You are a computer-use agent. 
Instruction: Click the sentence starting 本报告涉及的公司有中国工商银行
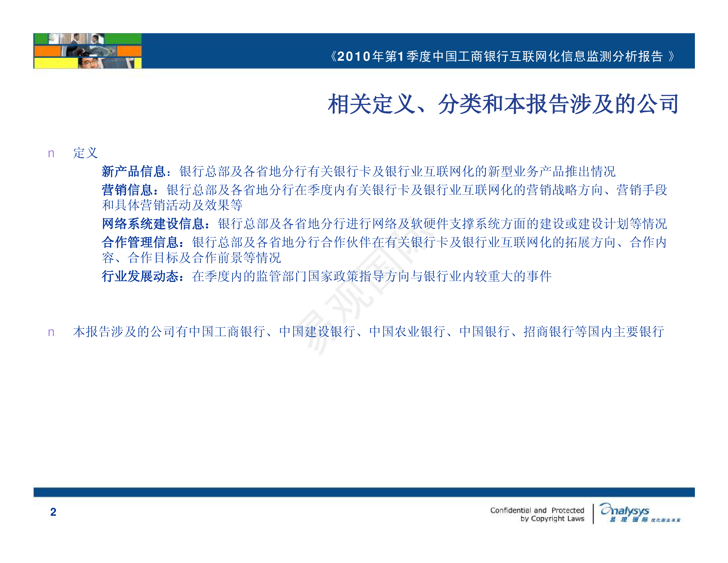[x=369, y=332]
